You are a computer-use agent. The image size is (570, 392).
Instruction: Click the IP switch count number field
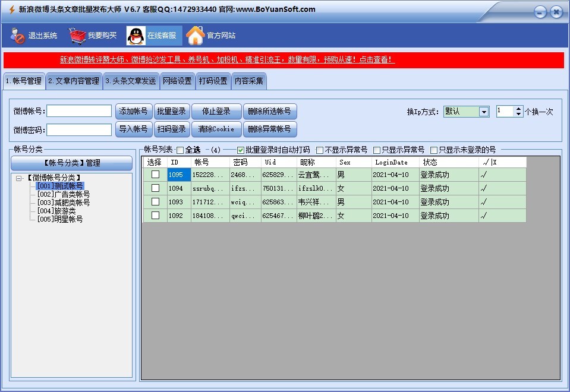(x=506, y=112)
